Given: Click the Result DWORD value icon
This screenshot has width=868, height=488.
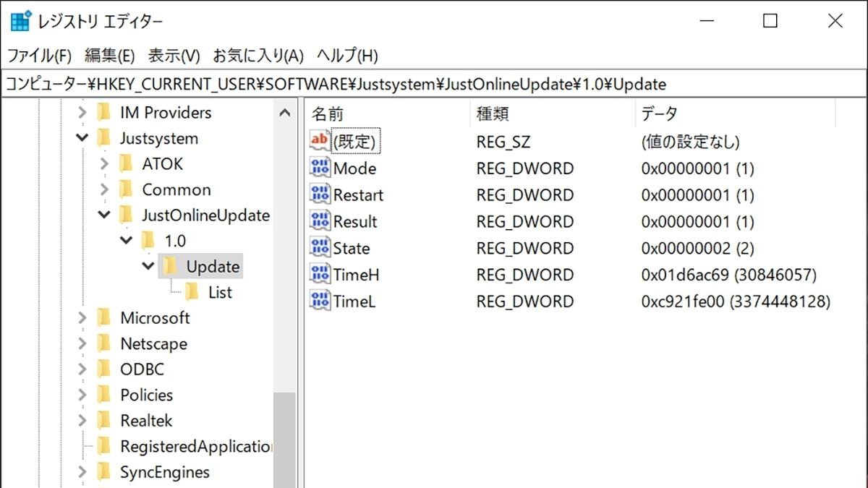Looking at the screenshot, I should pyautogui.click(x=320, y=221).
